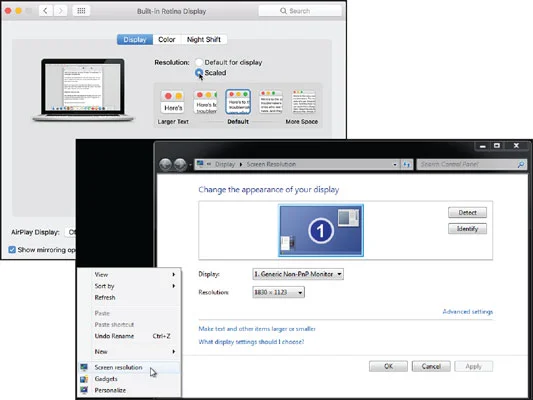Screen dimensions: 533x400
Task: Click the macOS Search field
Action: tap(300, 11)
